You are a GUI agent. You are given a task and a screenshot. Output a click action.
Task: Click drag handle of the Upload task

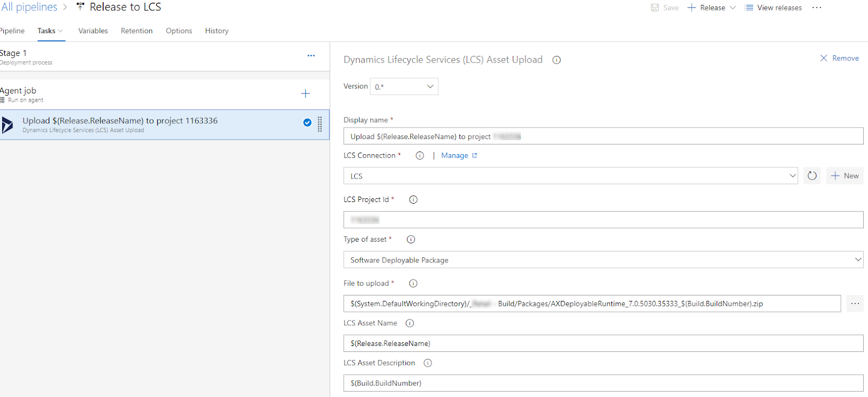pyautogui.click(x=320, y=124)
